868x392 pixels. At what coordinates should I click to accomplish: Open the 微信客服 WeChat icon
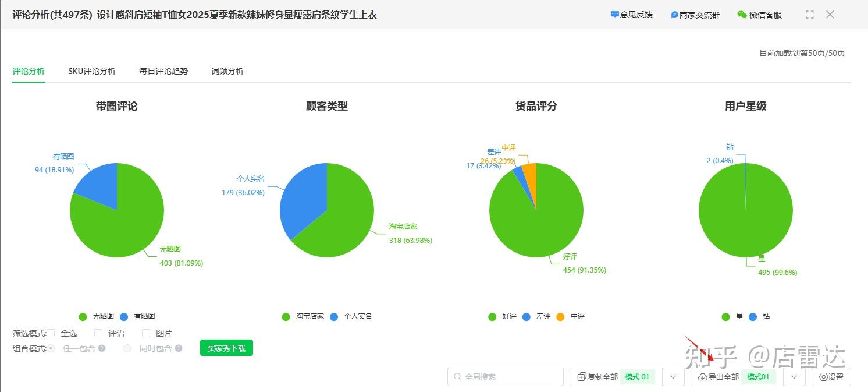tap(742, 15)
